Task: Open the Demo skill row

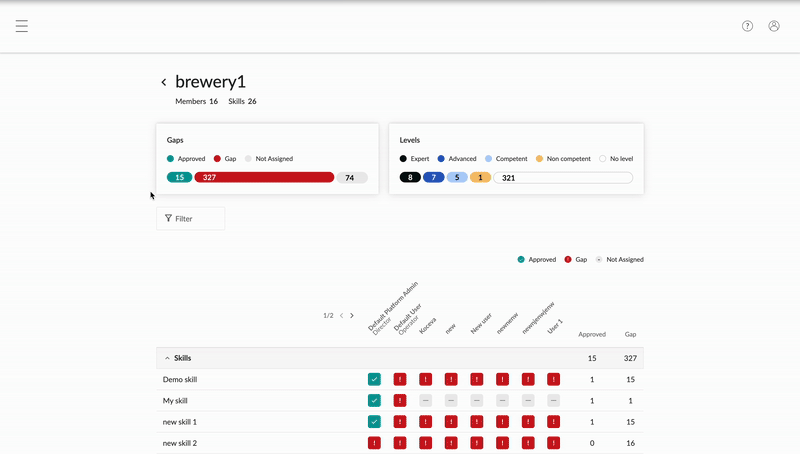Action: click(x=400, y=380)
